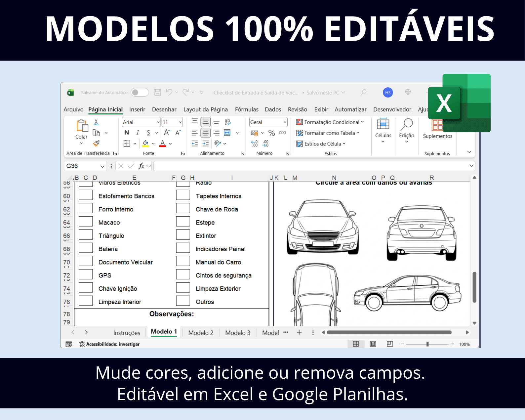
Task: Open the Geral number format dropdown
Action: 285,122
